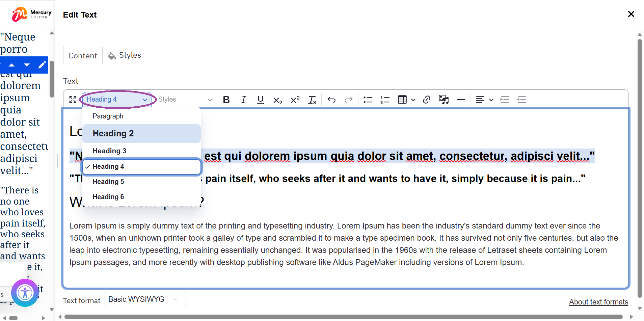
Task: Insert a horizontal line
Action: [461, 99]
